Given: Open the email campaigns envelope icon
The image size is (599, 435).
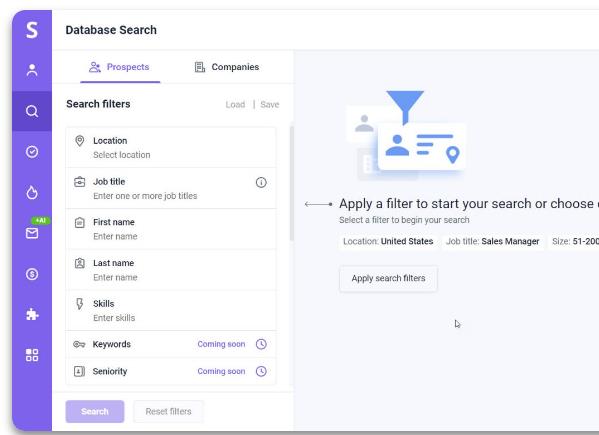Looking at the screenshot, I should pos(32,233).
